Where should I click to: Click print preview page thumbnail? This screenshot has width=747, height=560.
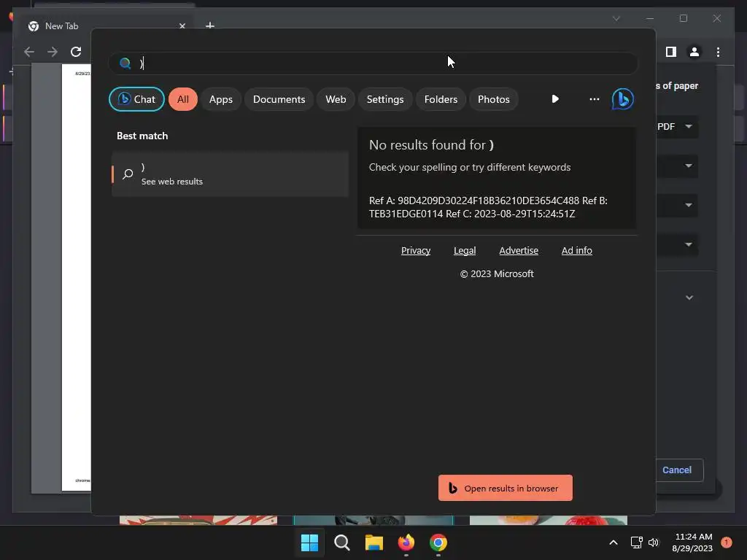click(76, 278)
